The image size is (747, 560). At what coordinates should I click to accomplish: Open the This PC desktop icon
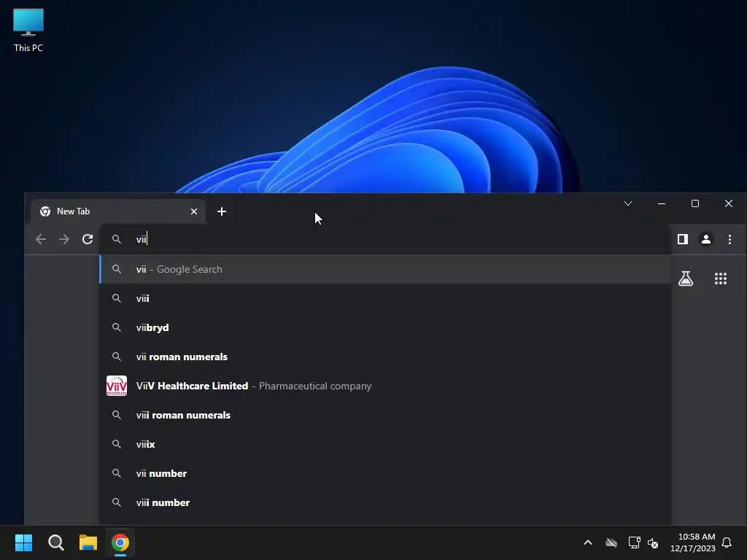[x=28, y=30]
